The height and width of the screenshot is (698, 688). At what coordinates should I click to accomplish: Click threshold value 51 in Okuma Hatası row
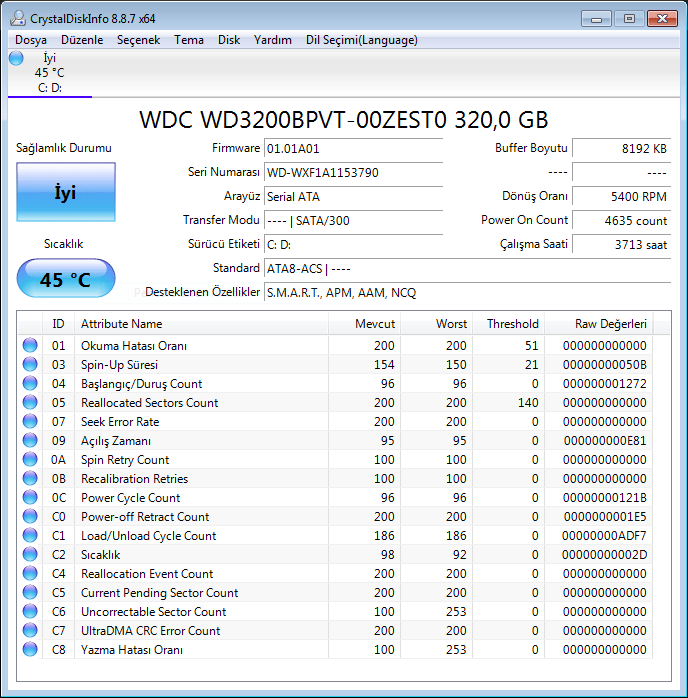[x=531, y=345]
